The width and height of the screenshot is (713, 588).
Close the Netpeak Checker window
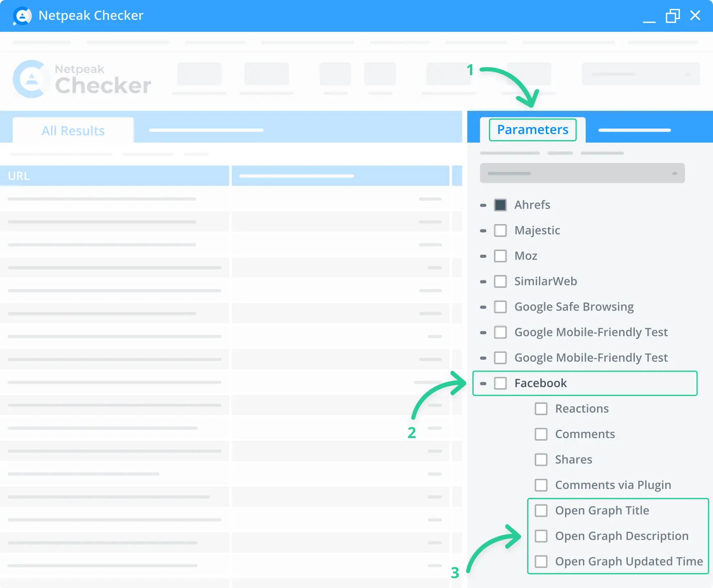[x=695, y=15]
